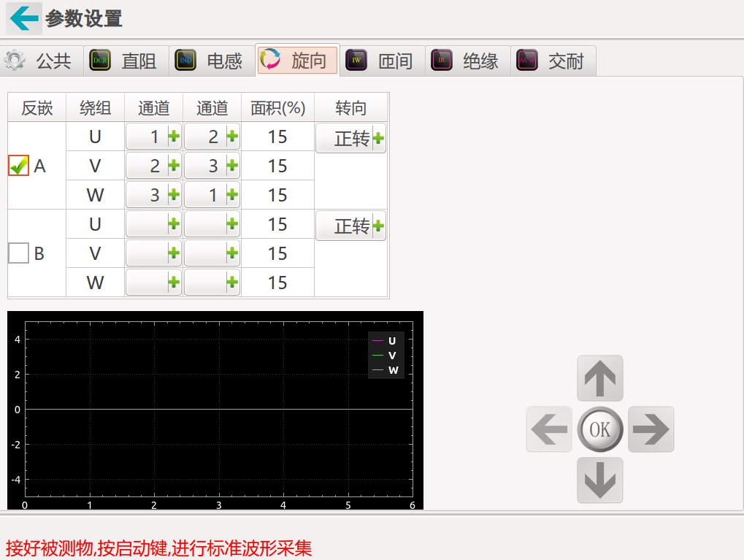The height and width of the screenshot is (560, 744).
Task: Open first channel dropdown for A-U row
Action: [154, 137]
